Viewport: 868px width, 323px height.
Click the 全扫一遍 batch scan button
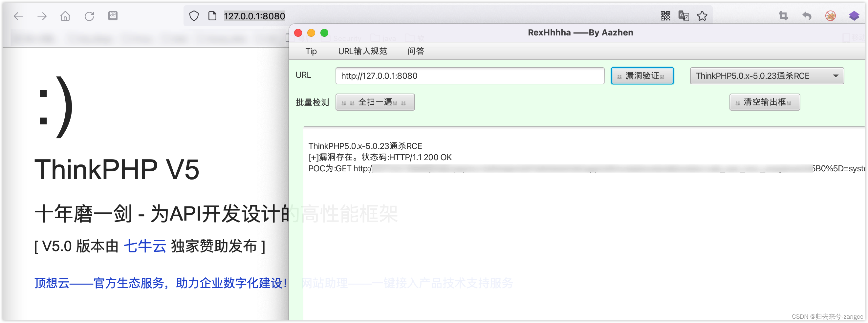click(x=375, y=102)
